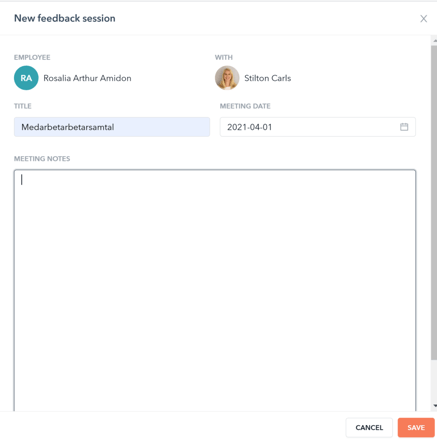Save the feedback session

click(416, 428)
